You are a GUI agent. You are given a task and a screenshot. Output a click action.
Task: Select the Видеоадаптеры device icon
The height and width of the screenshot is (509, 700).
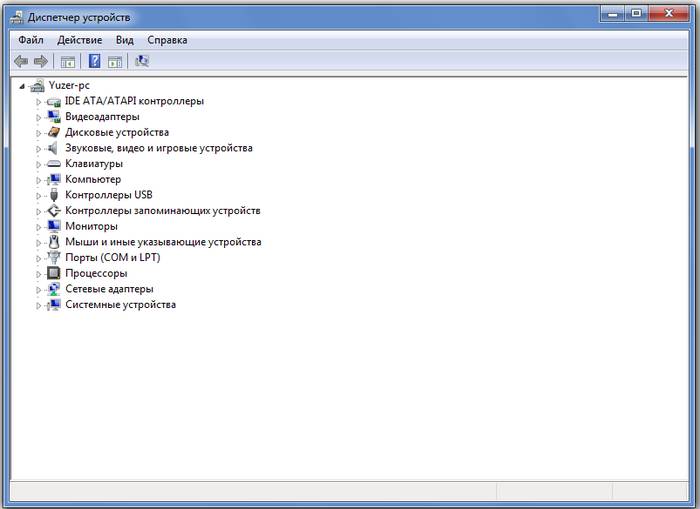tap(54, 117)
